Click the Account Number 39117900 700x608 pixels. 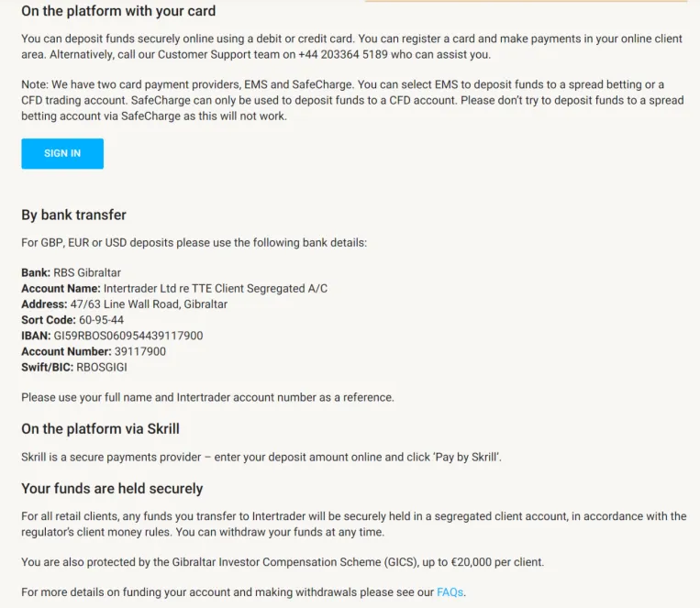[140, 351]
